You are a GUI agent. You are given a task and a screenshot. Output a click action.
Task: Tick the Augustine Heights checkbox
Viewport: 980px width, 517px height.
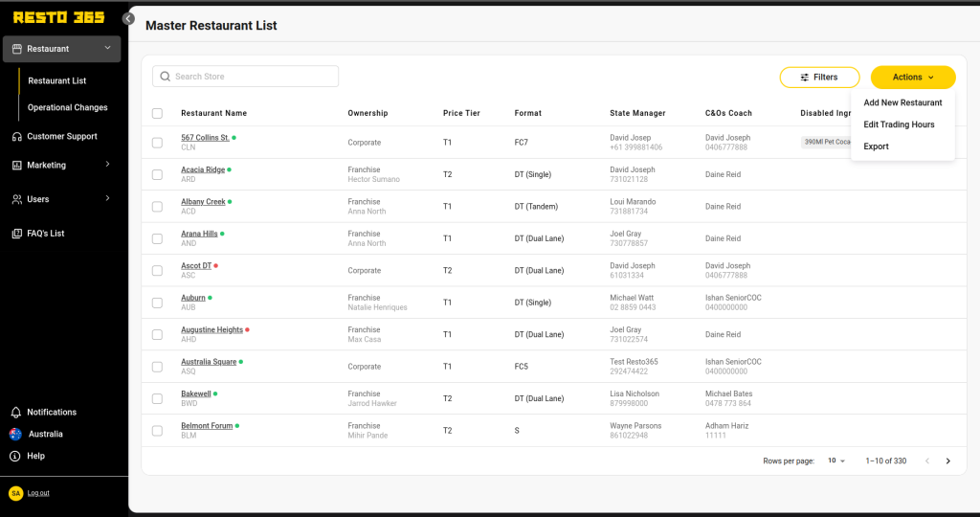click(x=158, y=334)
